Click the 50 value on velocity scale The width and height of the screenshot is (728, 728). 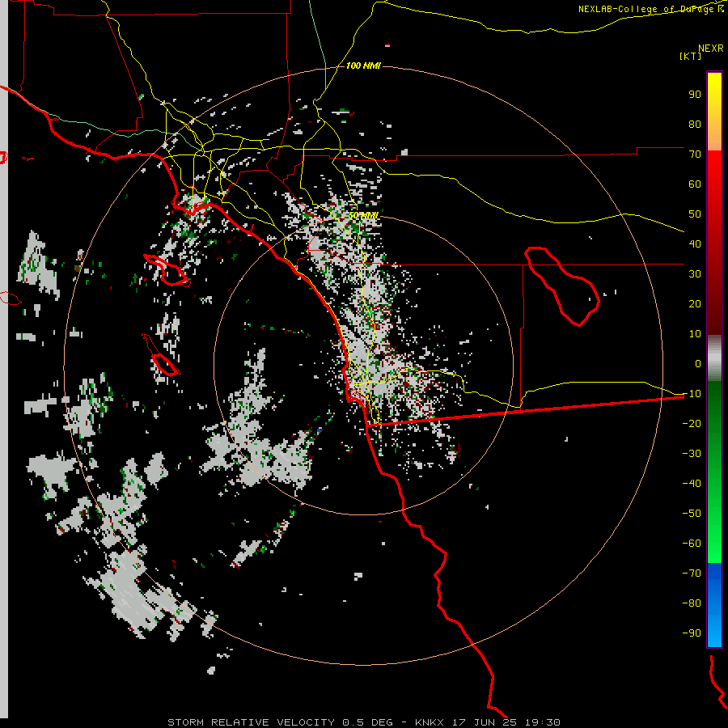(x=695, y=214)
